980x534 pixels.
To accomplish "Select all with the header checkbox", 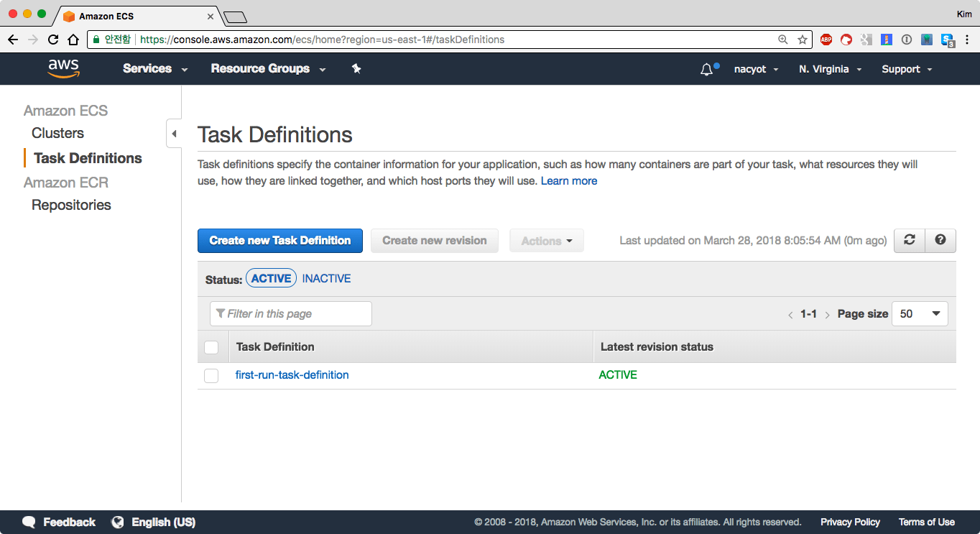I will click(x=211, y=347).
